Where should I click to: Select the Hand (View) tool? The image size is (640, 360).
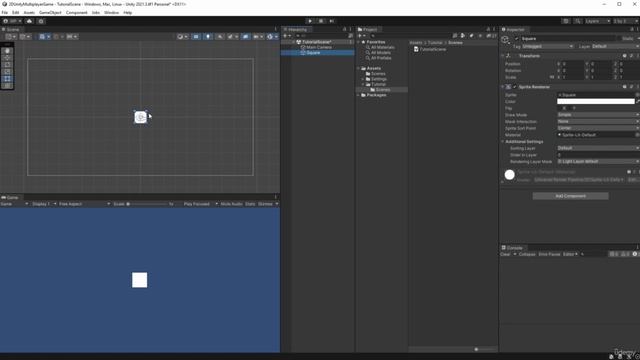[7, 51]
